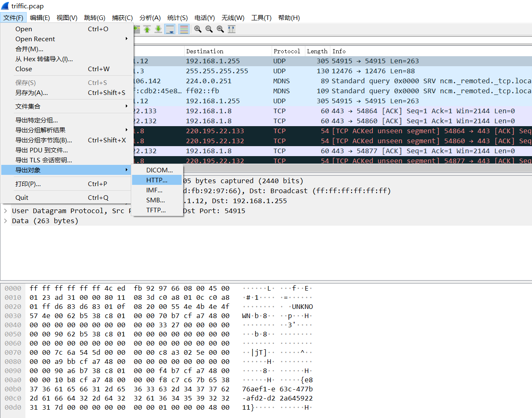Click the reset zoom to normal icon
This screenshot has width=532, height=418.
[x=220, y=29]
